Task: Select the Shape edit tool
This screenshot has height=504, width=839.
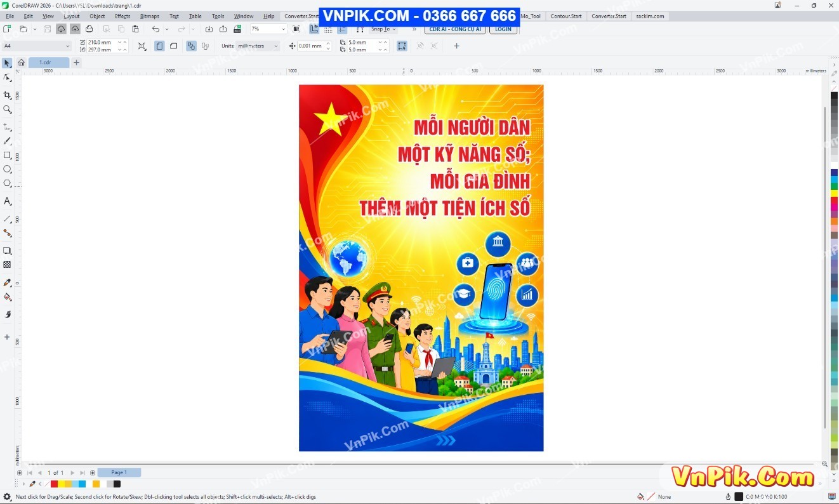Action: (x=7, y=77)
